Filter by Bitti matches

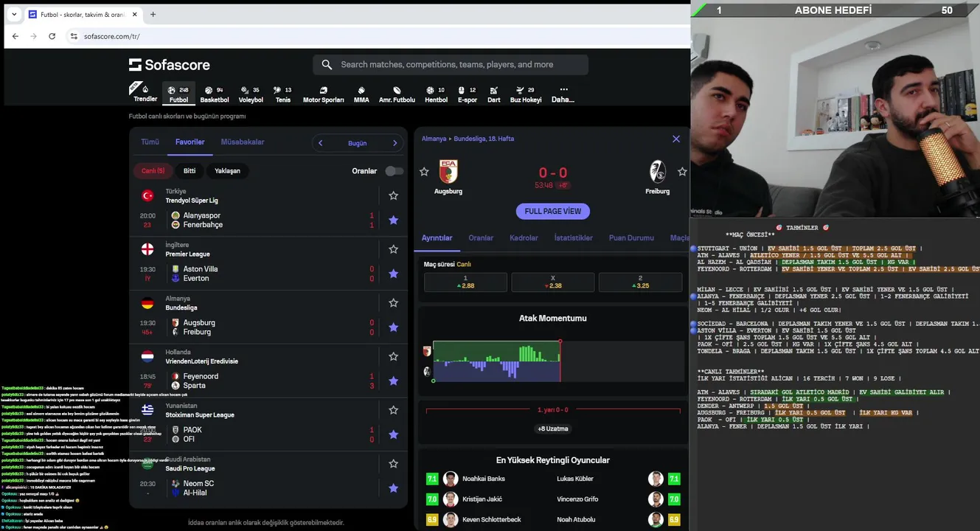pos(190,170)
